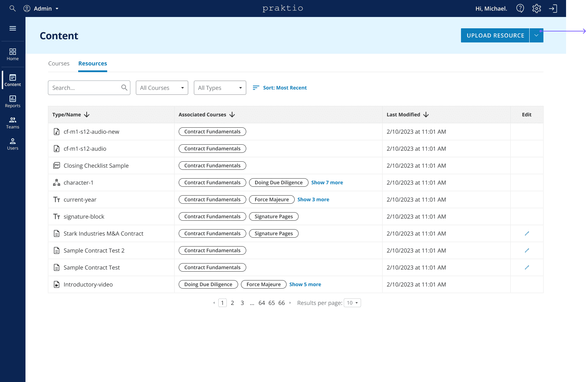Image resolution: width=588 pixels, height=382 pixels.
Task: Select page 1 in pagination
Action: coord(223,303)
